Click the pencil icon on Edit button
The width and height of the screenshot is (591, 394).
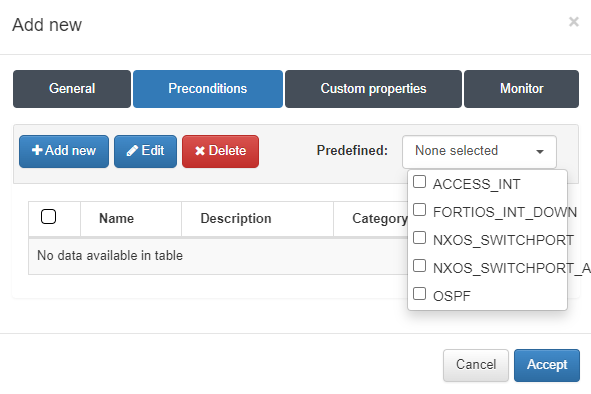(132, 151)
